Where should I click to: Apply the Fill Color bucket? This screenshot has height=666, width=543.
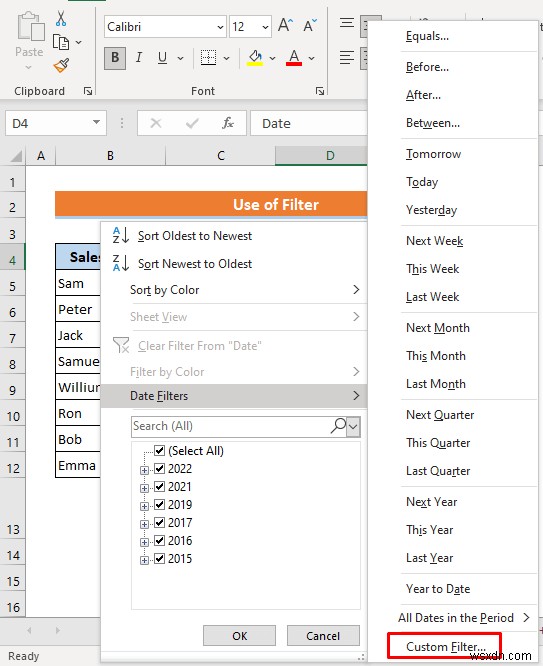pos(255,58)
